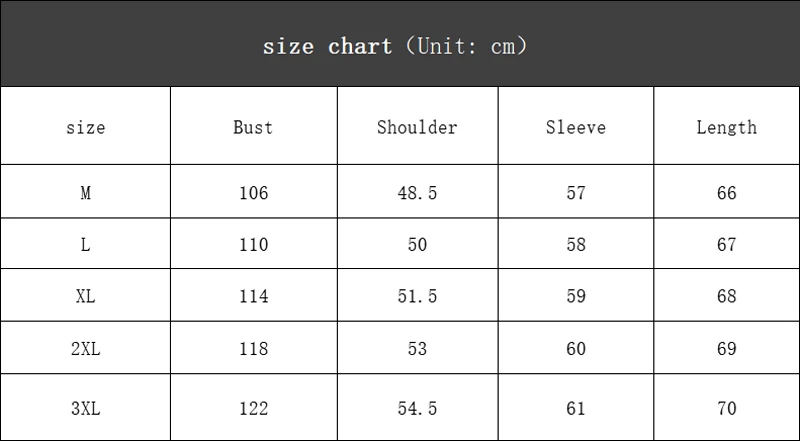Select the L size row label

[x=85, y=243]
